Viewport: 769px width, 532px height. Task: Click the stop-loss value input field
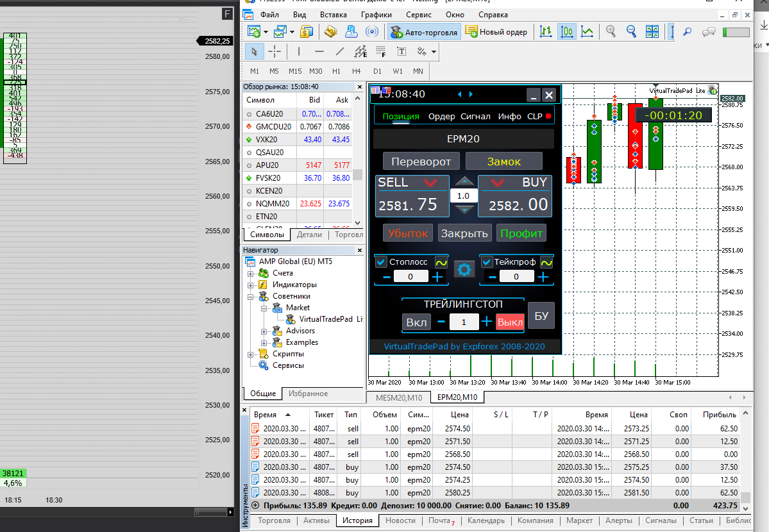click(410, 276)
